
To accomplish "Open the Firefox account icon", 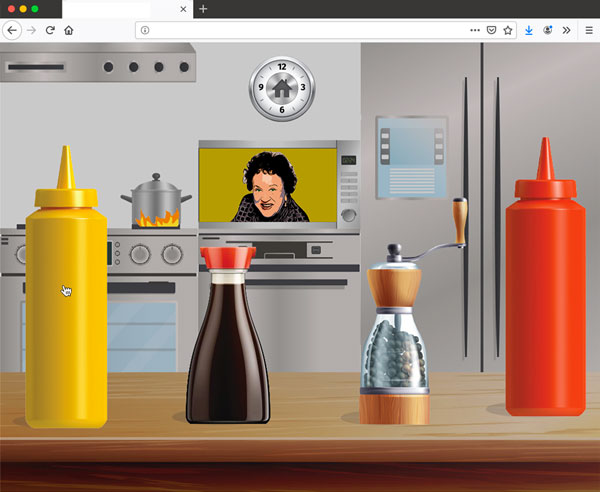I will pos(548,30).
